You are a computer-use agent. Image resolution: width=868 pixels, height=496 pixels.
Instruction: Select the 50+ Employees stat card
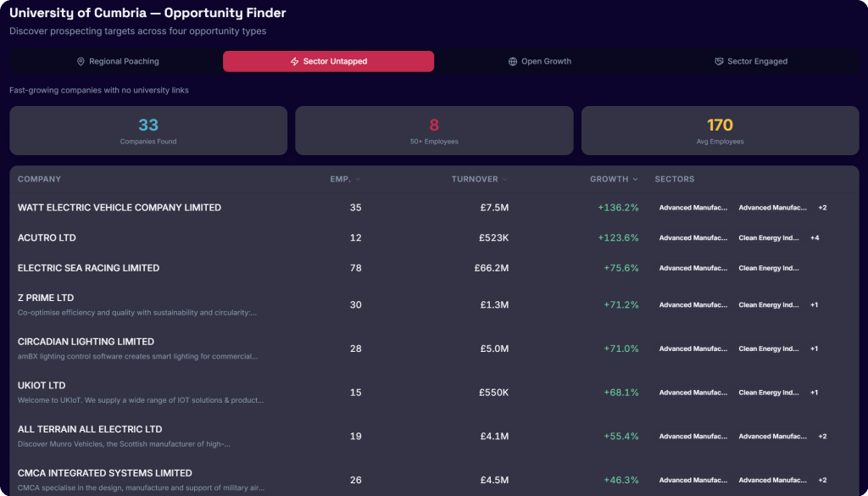click(434, 131)
